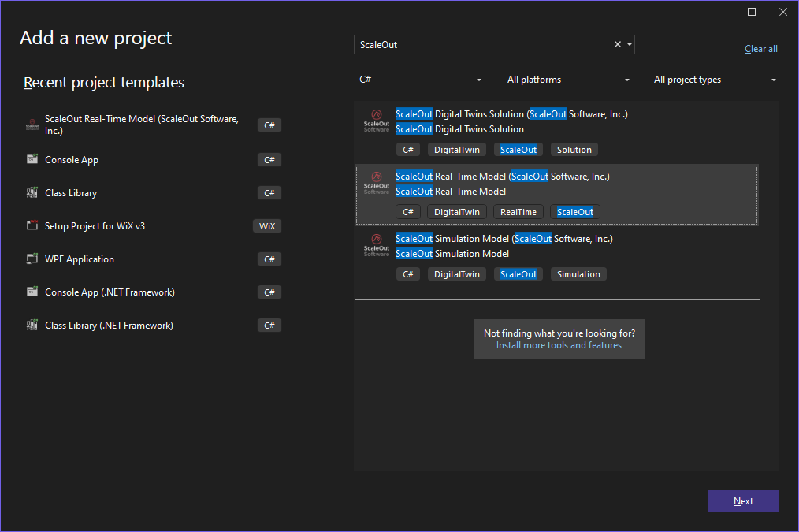Click the Class Library template icon
This screenshot has height=532, width=799.
(x=32, y=192)
